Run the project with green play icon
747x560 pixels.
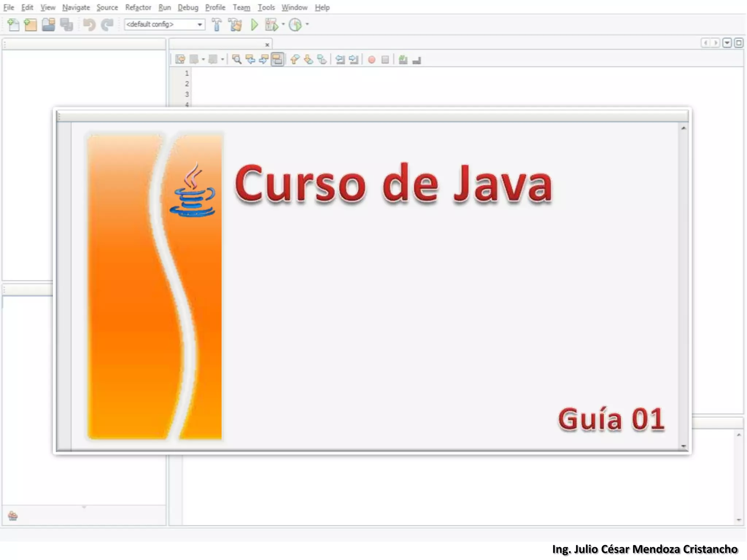[x=255, y=25]
